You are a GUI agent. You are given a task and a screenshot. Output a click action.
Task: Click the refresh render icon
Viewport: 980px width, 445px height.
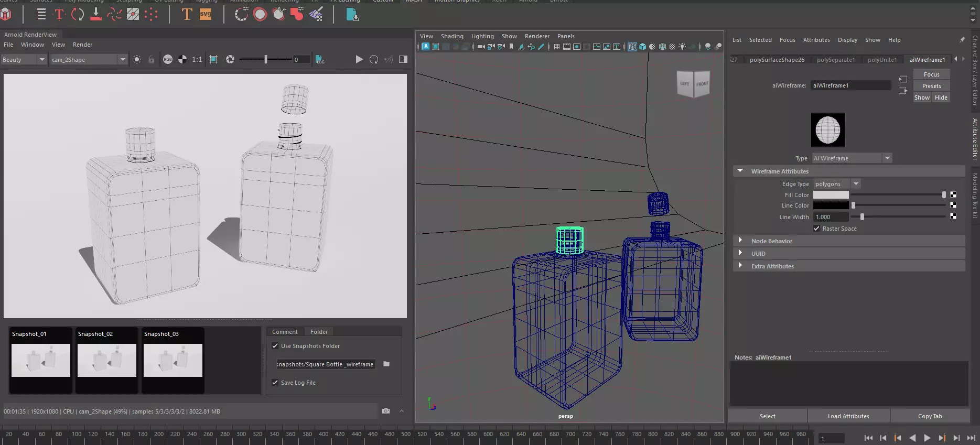(374, 59)
